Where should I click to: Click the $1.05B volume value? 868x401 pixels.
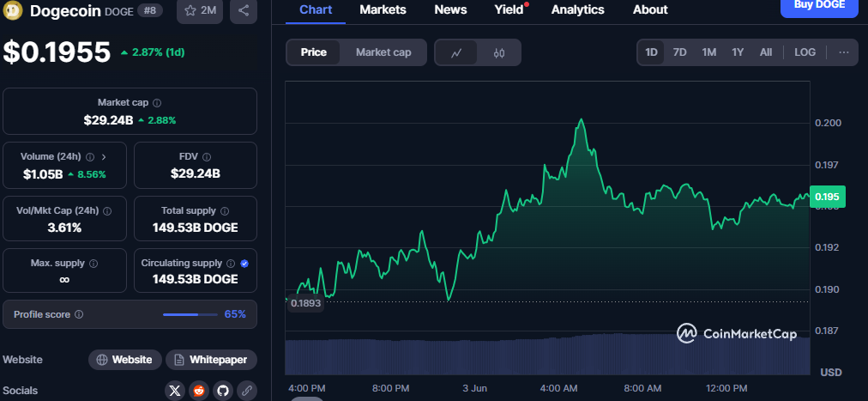[43, 174]
